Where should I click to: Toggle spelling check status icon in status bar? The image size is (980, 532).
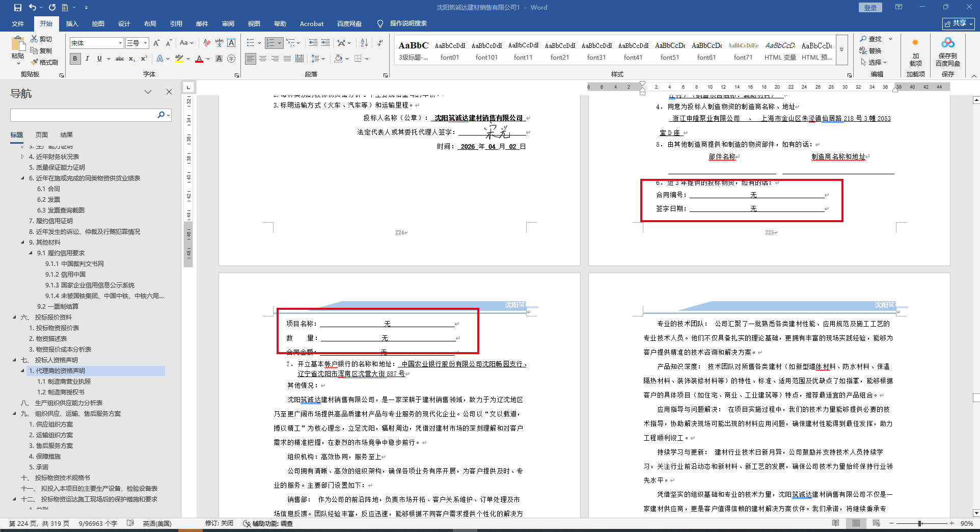[130, 523]
